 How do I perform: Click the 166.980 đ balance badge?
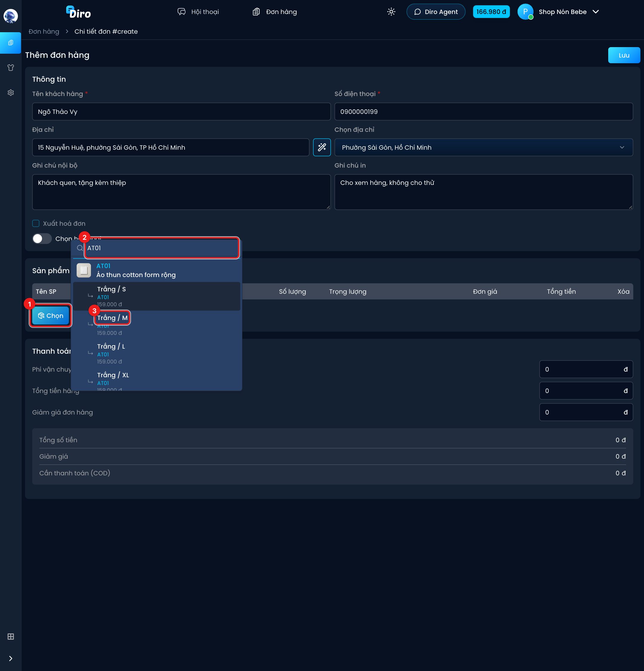(x=491, y=12)
